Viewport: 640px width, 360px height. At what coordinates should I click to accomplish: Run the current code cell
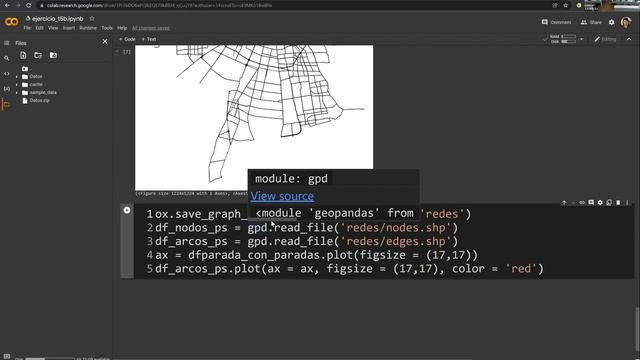127,210
